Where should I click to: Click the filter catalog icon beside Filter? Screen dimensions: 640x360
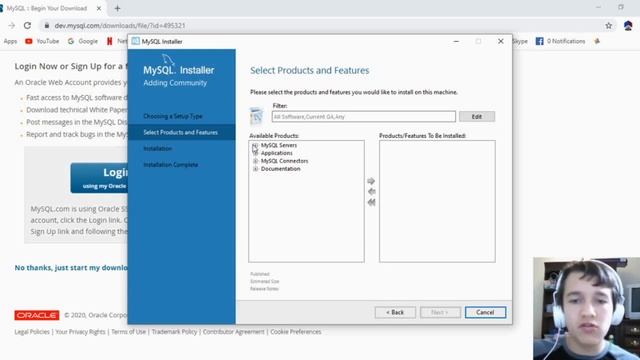pos(257,116)
